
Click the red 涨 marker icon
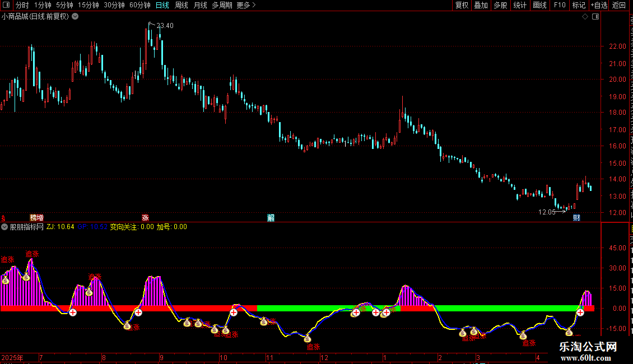tap(145, 218)
